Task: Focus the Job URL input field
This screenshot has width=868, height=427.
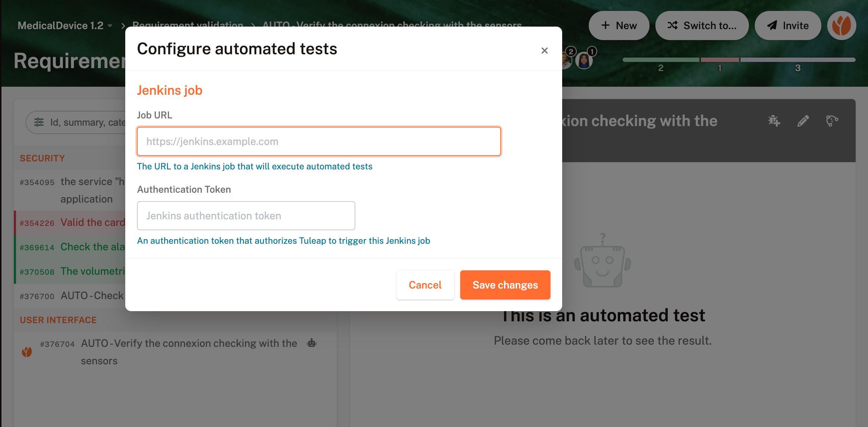Action: (x=319, y=141)
